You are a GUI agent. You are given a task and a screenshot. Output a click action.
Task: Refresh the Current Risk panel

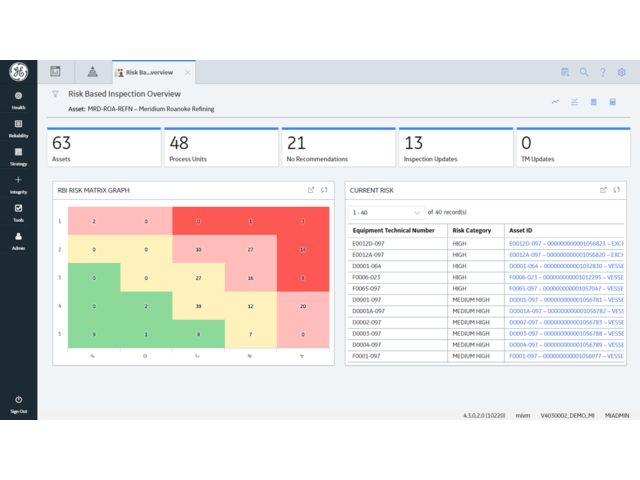(x=618, y=189)
